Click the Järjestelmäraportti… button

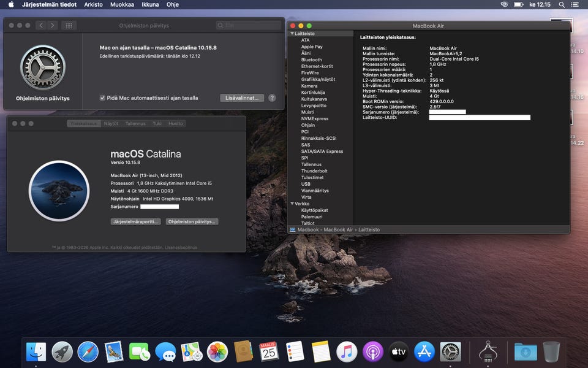135,221
